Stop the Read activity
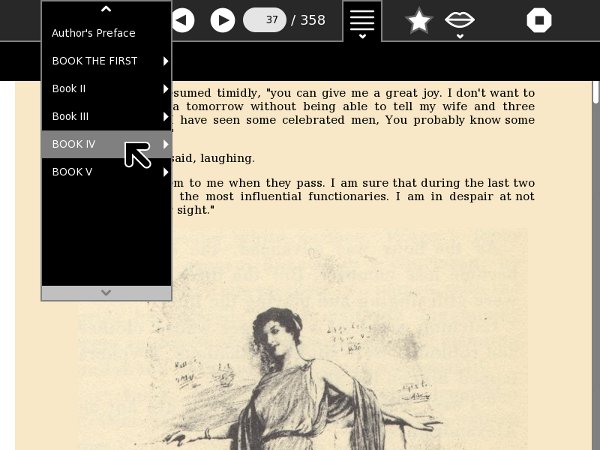 tap(539, 21)
